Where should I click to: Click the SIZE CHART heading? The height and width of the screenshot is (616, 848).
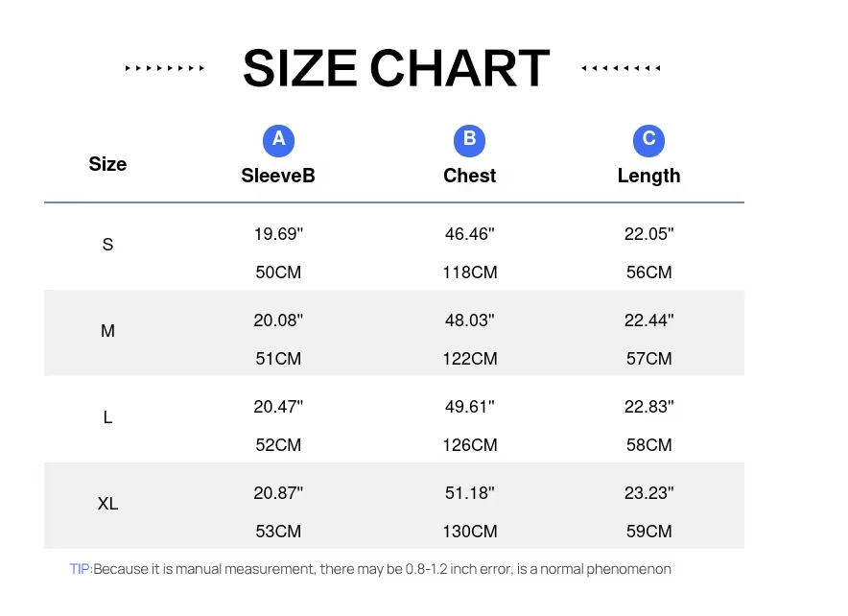click(x=395, y=69)
